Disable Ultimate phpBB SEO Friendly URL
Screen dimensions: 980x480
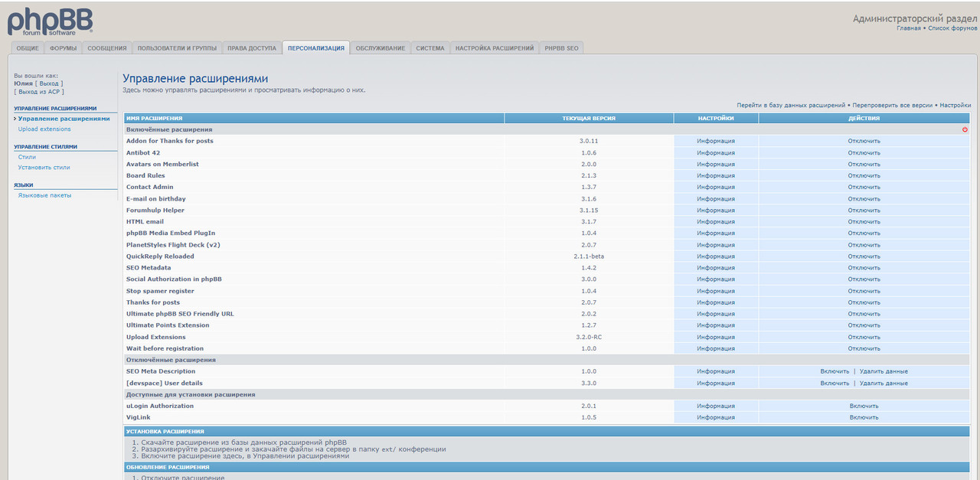864,314
